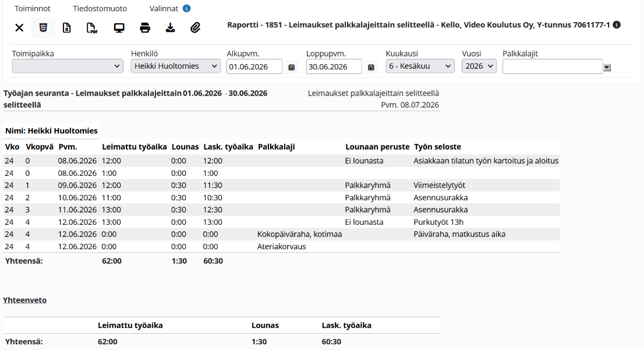Click 'Lounas' header in Yhteenveto table

click(x=265, y=326)
